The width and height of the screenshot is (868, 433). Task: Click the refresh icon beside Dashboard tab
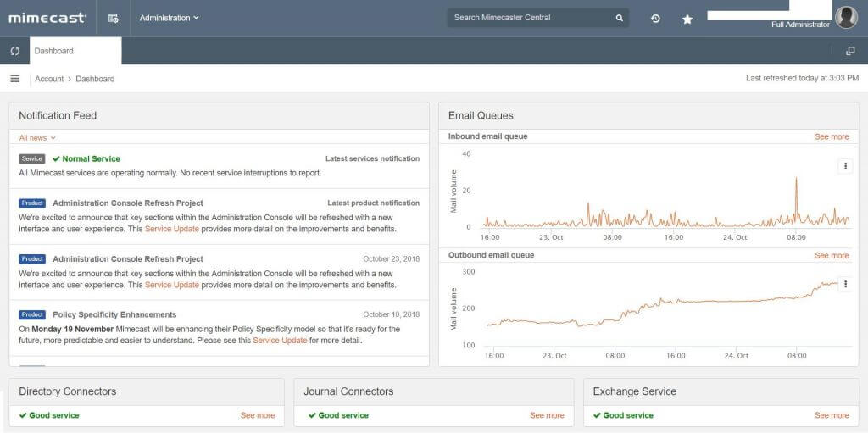[14, 51]
